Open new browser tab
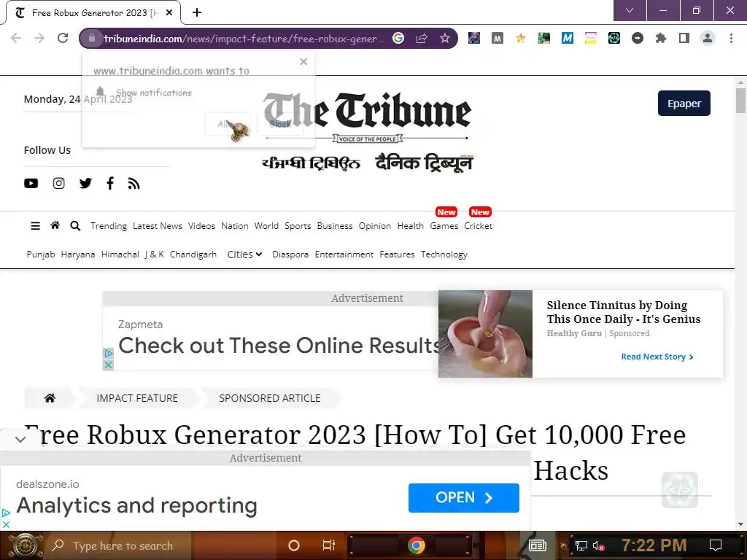Viewport: 747px width, 560px height. click(197, 13)
